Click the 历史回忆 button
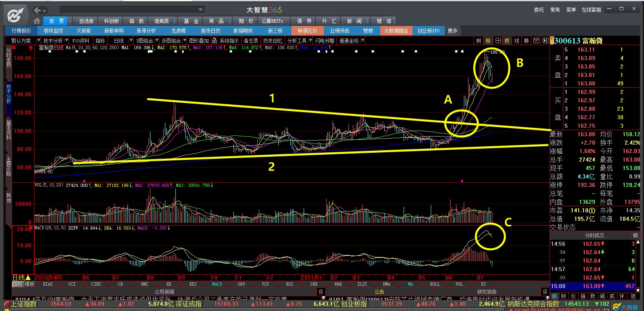This screenshot has height=311, width=644. coord(273,41)
